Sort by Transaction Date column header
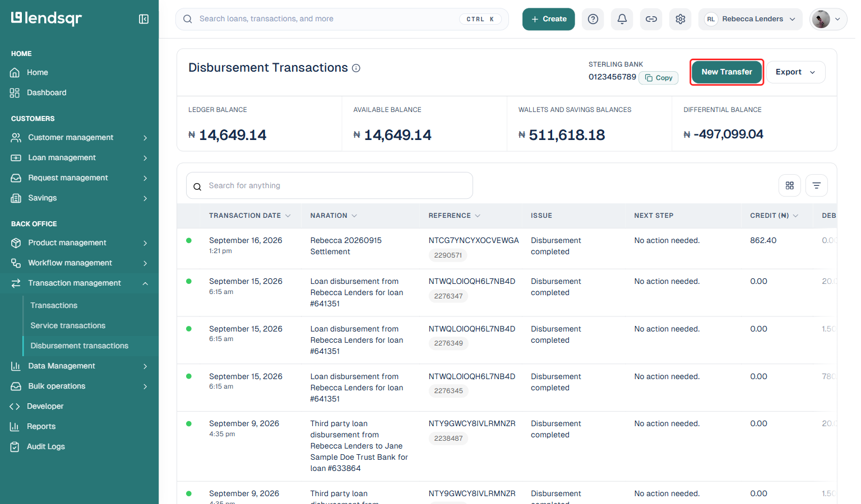The width and height of the screenshot is (861, 504). [x=250, y=216]
